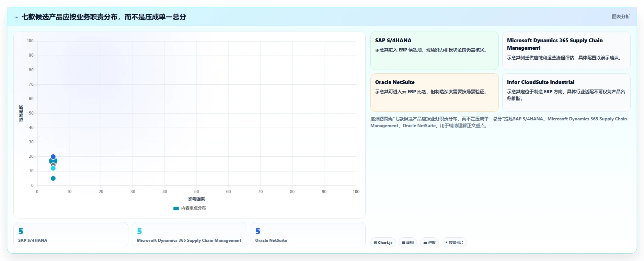This screenshot has width=644, height=261.
Task: Select the Microsoft Dynamics 365 Supply Chain description card
Action: coord(566,51)
